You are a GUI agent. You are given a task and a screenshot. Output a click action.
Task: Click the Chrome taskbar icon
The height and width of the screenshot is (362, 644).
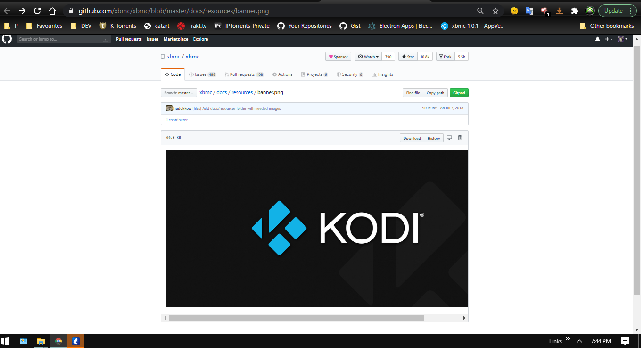tap(58, 341)
